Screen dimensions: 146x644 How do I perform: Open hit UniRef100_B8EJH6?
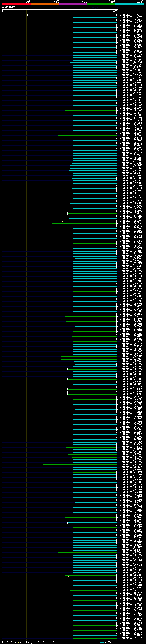(x=131, y=334)
